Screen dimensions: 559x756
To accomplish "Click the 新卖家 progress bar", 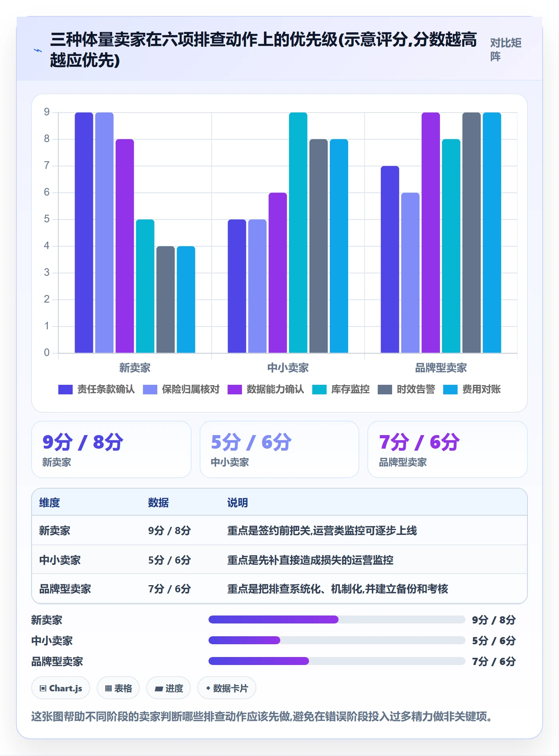I will point(337,619).
